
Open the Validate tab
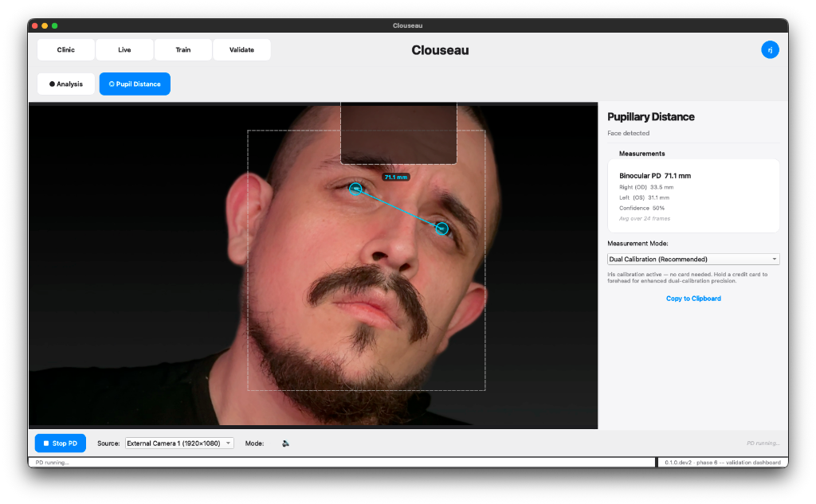tap(241, 50)
